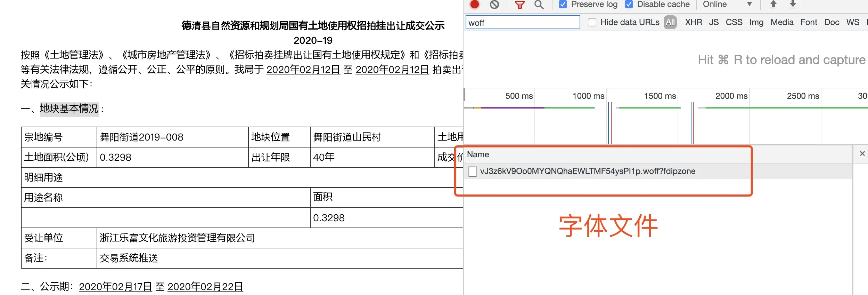Click the company name 浙江乐富文化旅游投资管理有限公司
Image resolution: width=868 pixels, height=295 pixels.
[x=177, y=238]
